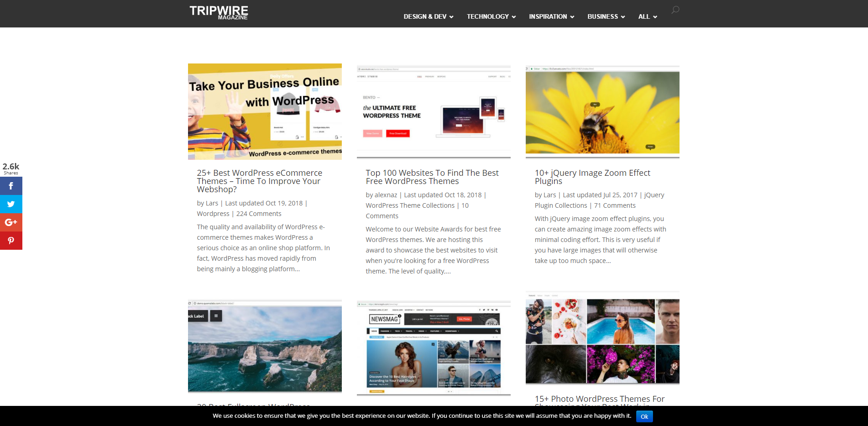The width and height of the screenshot is (868, 426).
Task: Open the jQuery Plugin Collections category
Action: tap(599, 200)
